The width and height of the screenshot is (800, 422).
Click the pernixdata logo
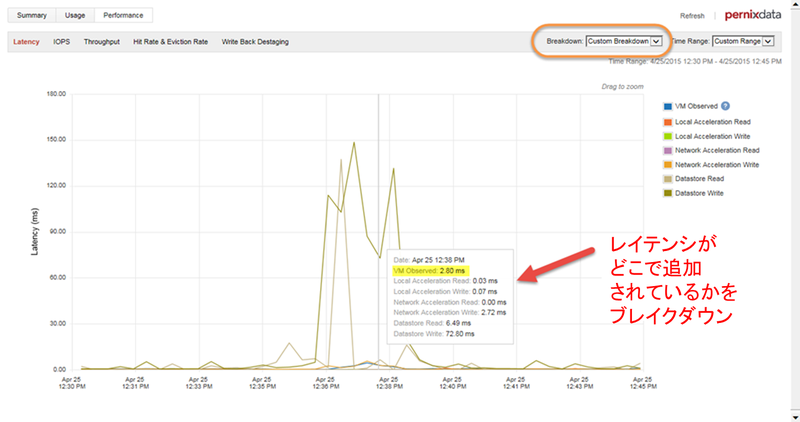[x=753, y=15]
